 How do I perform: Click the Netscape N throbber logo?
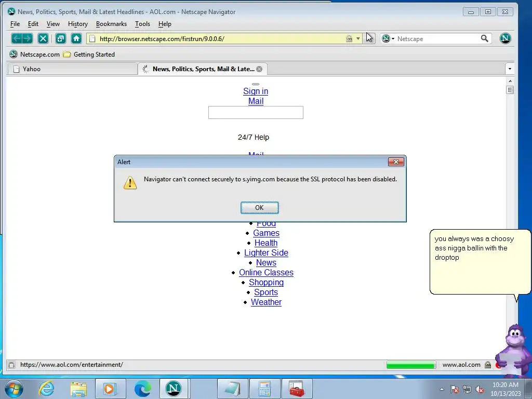click(505, 38)
